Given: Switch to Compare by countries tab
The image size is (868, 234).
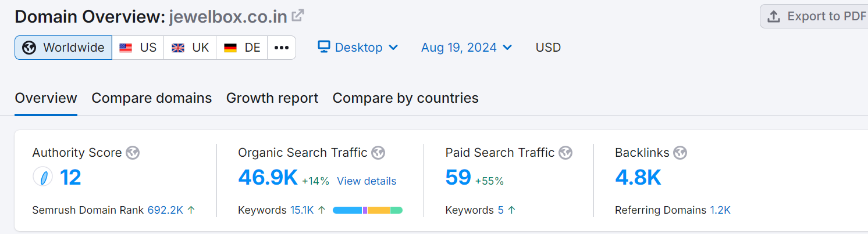Looking at the screenshot, I should point(405,98).
